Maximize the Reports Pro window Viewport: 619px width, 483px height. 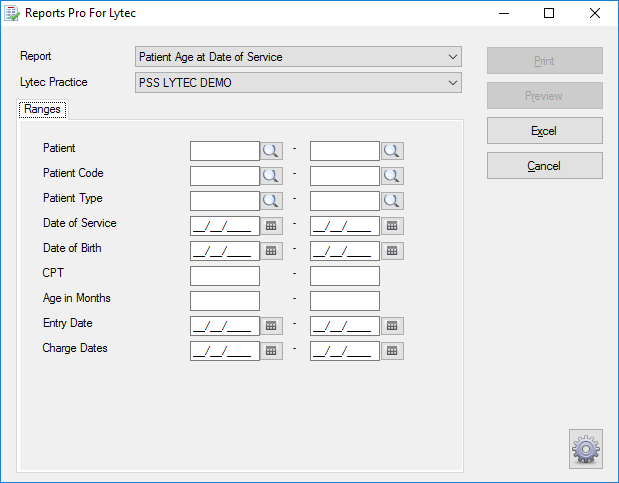pos(549,13)
